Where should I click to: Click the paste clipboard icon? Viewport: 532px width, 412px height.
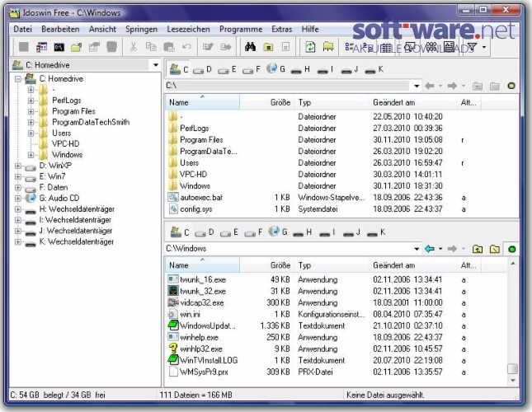(x=169, y=47)
